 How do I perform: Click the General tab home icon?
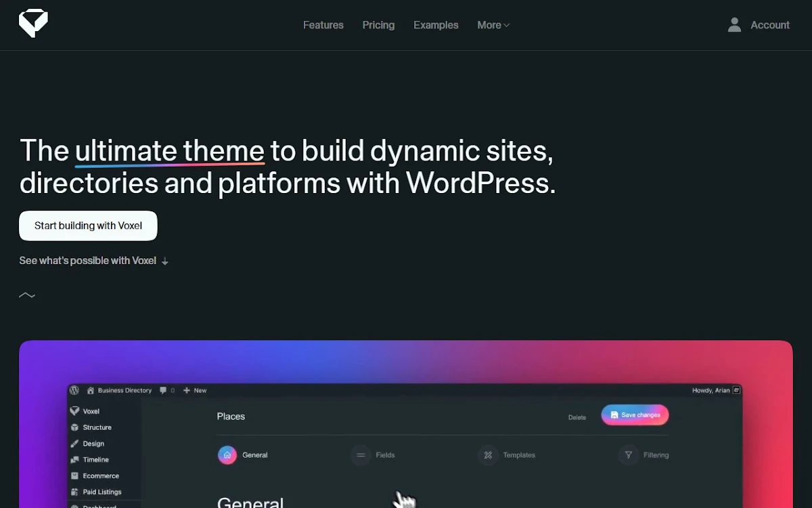point(227,455)
